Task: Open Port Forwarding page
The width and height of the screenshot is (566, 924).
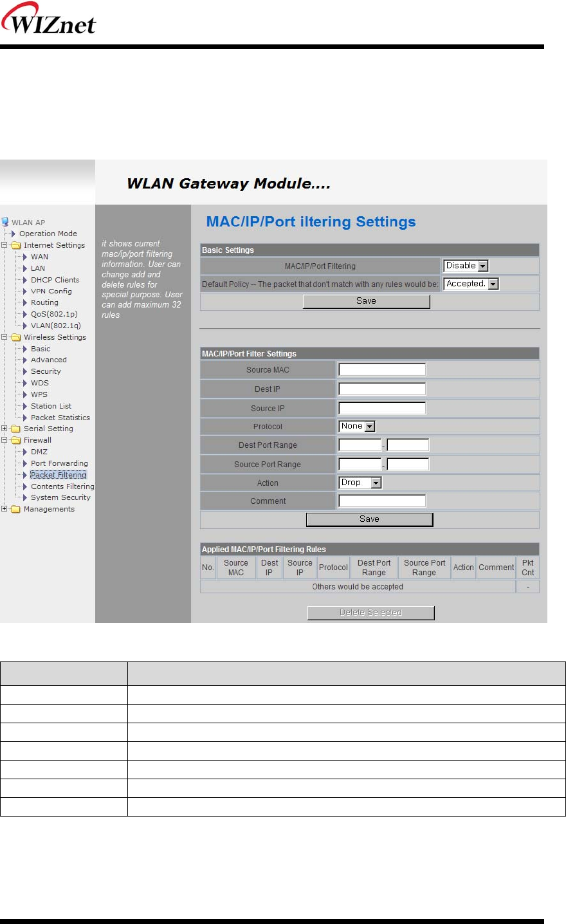Action: pyautogui.click(x=59, y=463)
